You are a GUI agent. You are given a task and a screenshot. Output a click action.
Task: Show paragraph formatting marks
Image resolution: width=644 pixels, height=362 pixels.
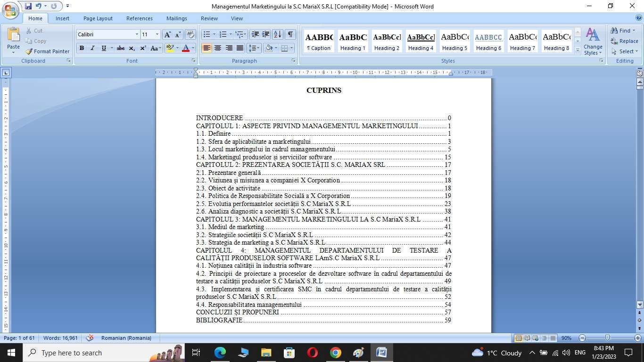(x=291, y=34)
